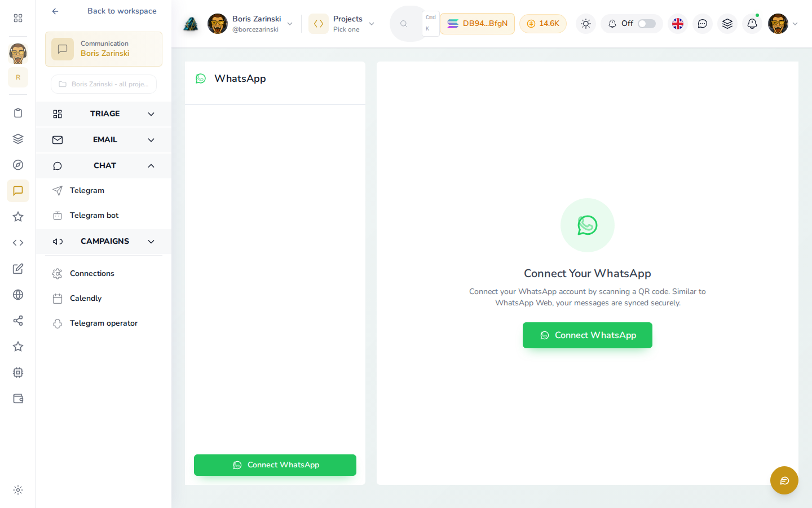This screenshot has height=508, width=812.
Task: Open the pencil edit icon in left rail
Action: click(18, 269)
